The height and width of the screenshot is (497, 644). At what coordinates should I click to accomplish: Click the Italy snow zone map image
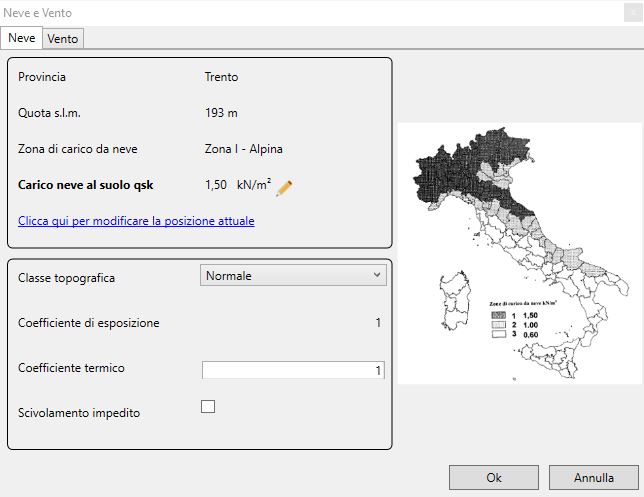click(x=520, y=253)
